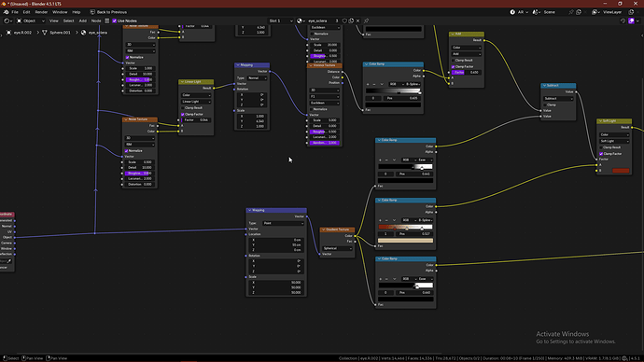Click the render engine icon beside AR

point(512,12)
